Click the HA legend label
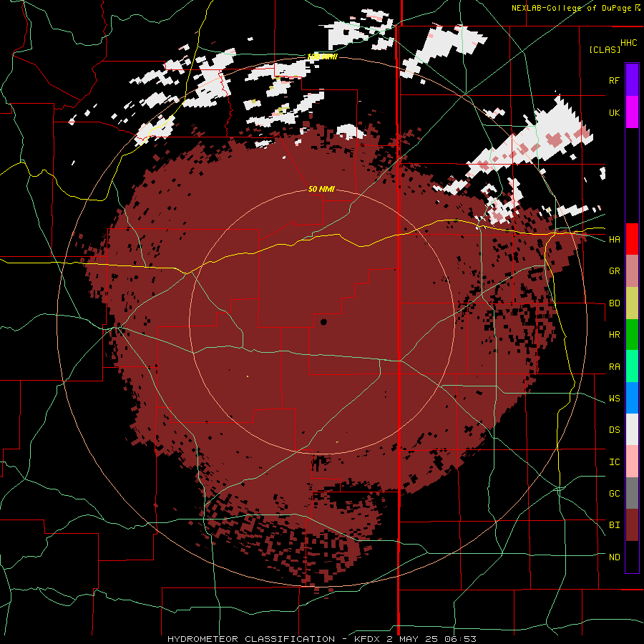644x644 pixels. 614,240
